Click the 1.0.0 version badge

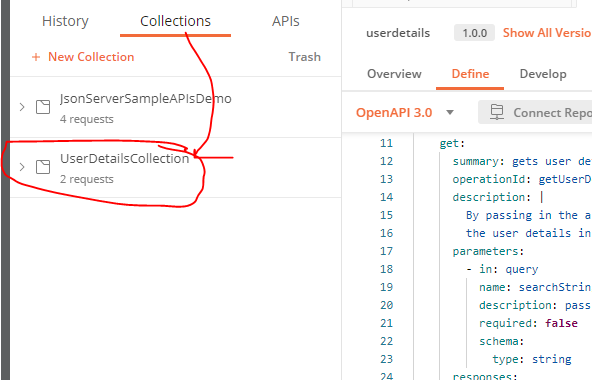pyautogui.click(x=474, y=33)
